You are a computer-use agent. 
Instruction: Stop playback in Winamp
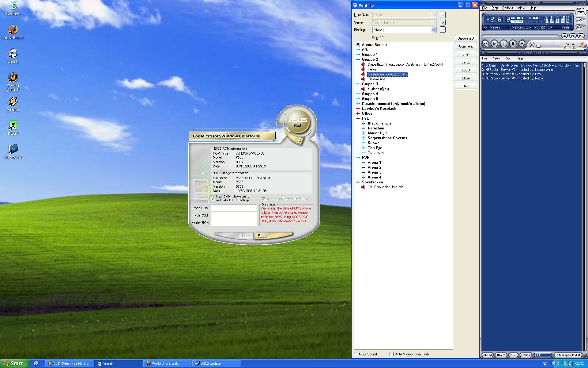click(513, 44)
